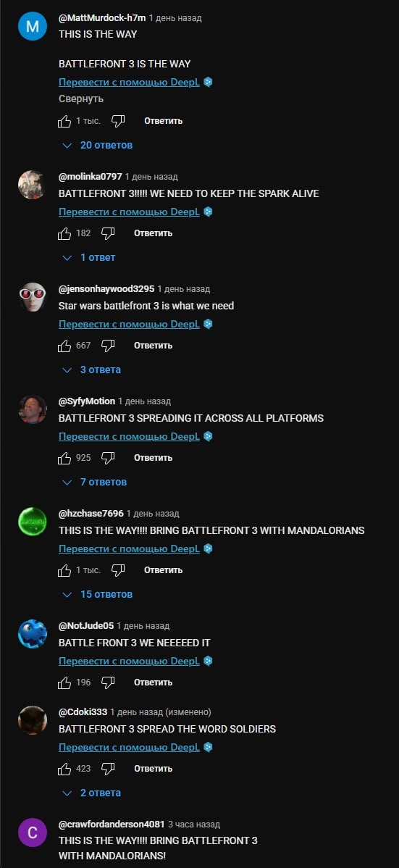Expand 20 replies under MattMurdock comment
Image resolution: width=399 pixels, height=868 pixels.
(x=98, y=145)
